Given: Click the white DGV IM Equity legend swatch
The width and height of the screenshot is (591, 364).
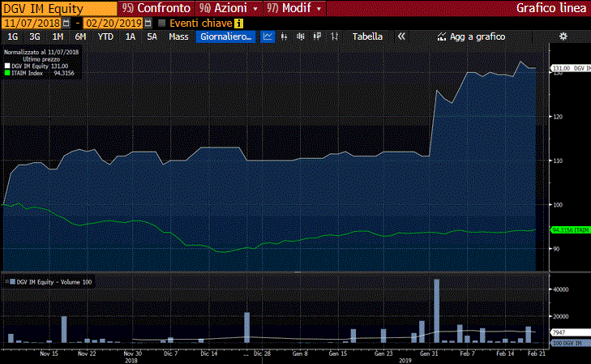Looking at the screenshot, I should [x=7, y=66].
